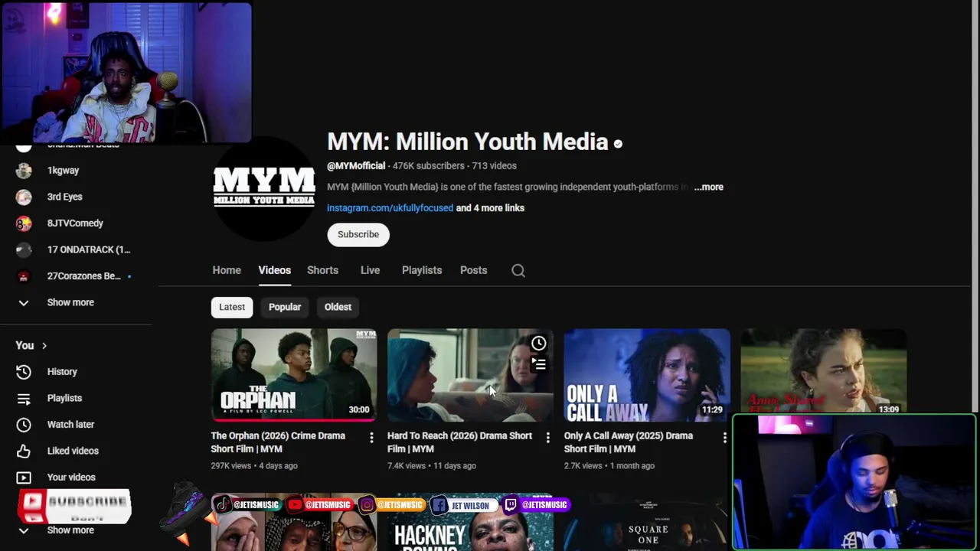Open History in the sidebar
Screen dimensions: 980x551
point(62,372)
